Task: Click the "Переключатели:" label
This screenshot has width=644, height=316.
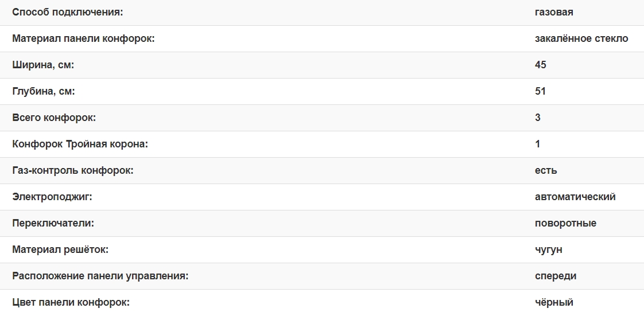Action: pos(53,223)
